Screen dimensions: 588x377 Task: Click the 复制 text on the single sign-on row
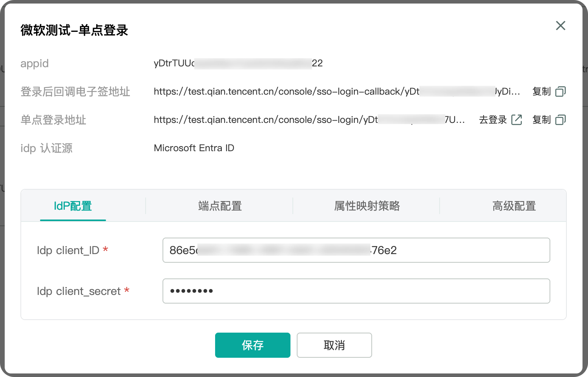pyautogui.click(x=541, y=120)
